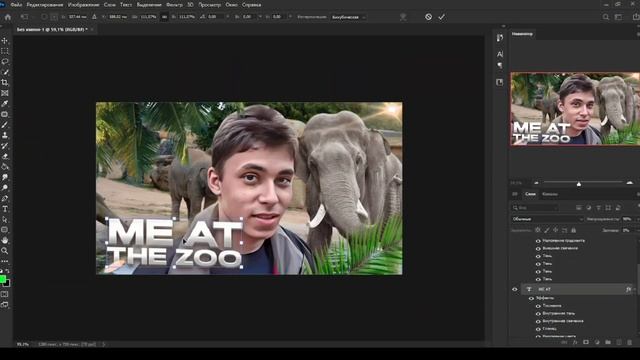The image size is (640, 360).
Task: Hide the Внутреннее свечение effect
Action: coord(538,321)
